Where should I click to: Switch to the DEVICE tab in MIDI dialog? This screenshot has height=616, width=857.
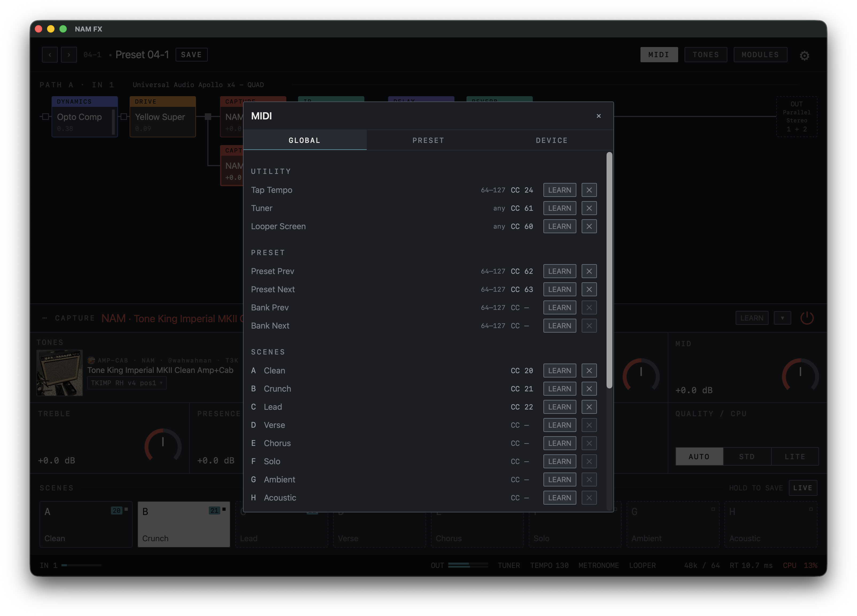pos(552,140)
